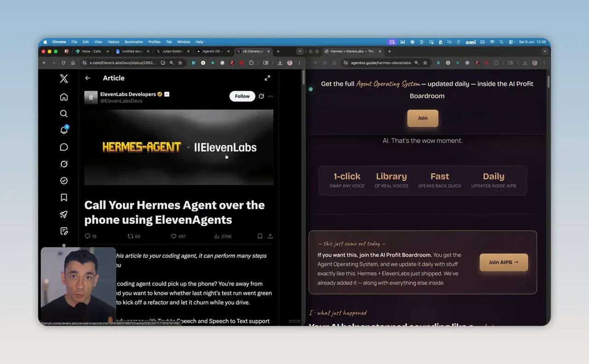Click the '1-click' swap any voice stat
The width and height of the screenshot is (589, 364).
(347, 180)
